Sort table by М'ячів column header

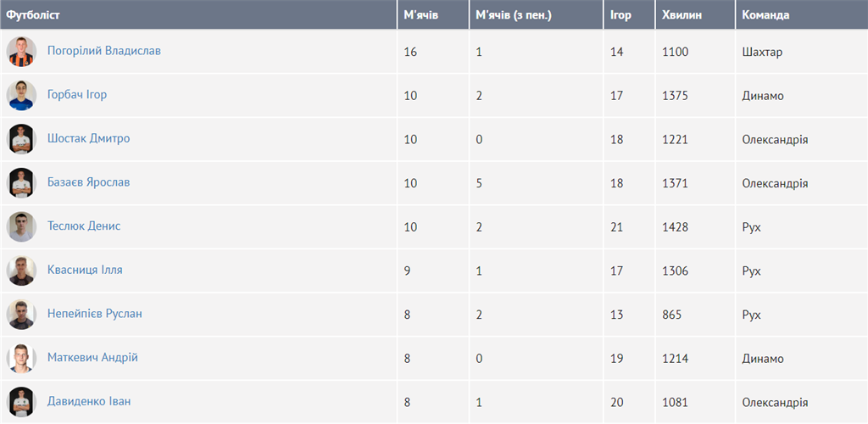(x=420, y=15)
